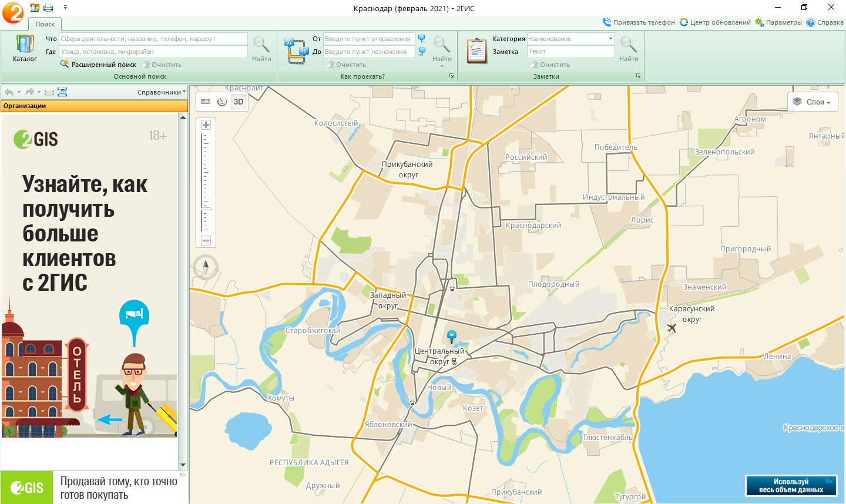Focus the Где location field
Screen dimensions: 846x504
[x=153, y=52]
